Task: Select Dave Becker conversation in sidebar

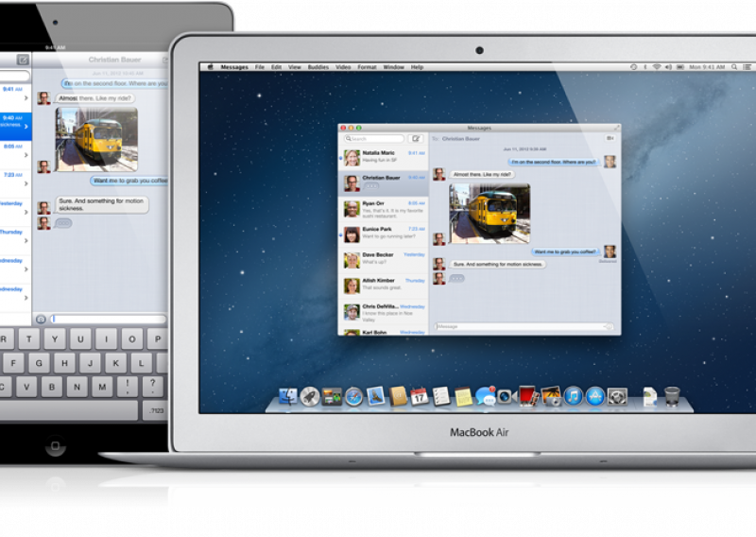Action: coord(384,260)
